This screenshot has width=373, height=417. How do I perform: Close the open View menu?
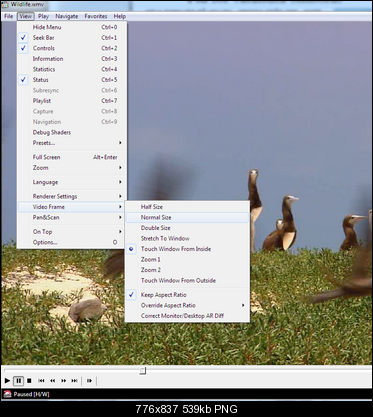coord(26,16)
